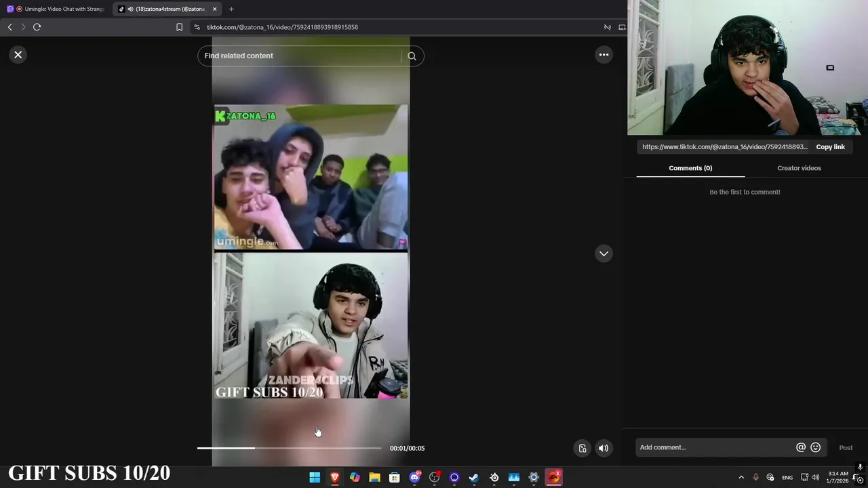
Task: Open the purple circle app in taskbar
Action: [454, 478]
